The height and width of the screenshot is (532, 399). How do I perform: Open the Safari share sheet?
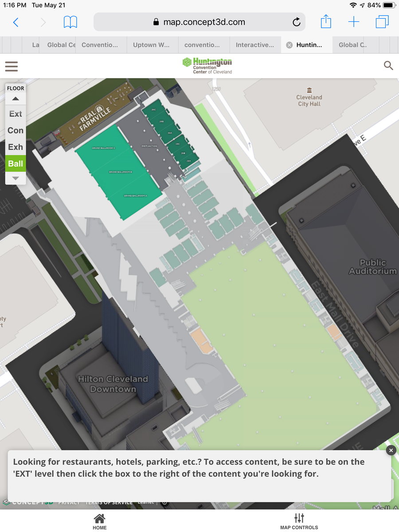pos(326,21)
